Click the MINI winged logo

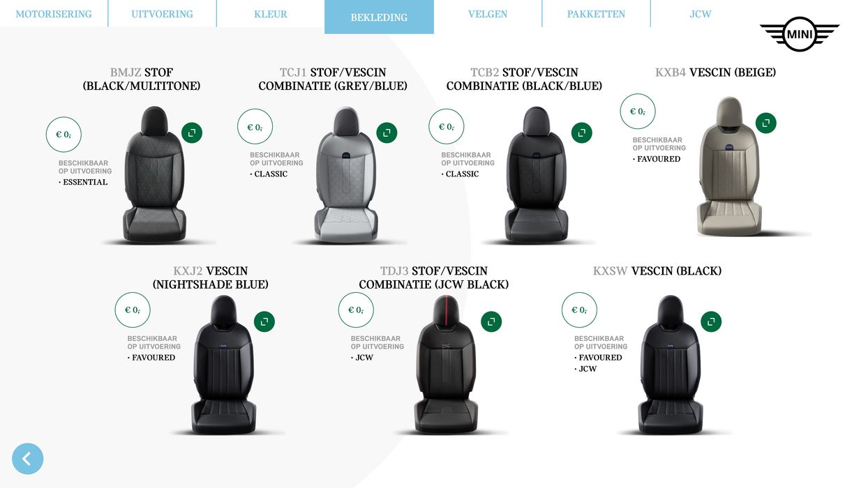(x=799, y=34)
